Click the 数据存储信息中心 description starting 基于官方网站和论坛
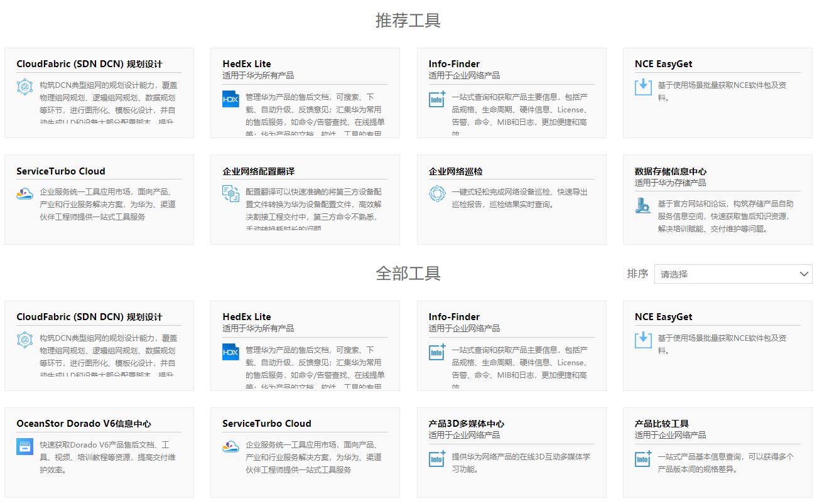817x504 pixels. pyautogui.click(x=726, y=216)
